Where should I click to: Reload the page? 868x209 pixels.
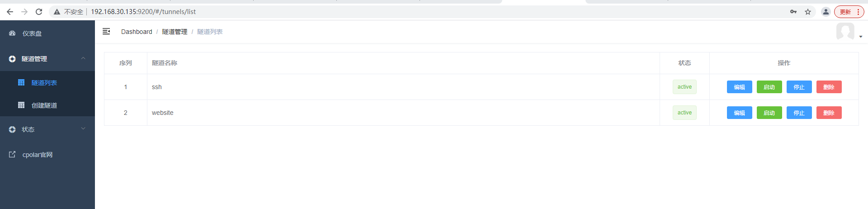[x=39, y=12]
